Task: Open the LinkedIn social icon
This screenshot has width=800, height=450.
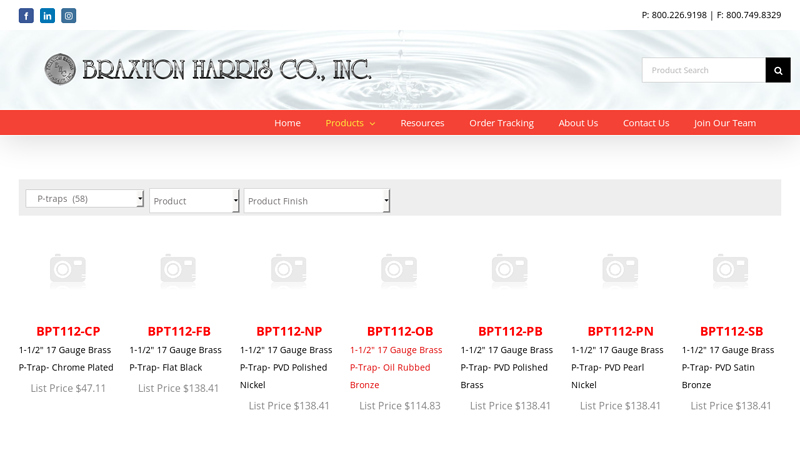Action: [x=47, y=16]
